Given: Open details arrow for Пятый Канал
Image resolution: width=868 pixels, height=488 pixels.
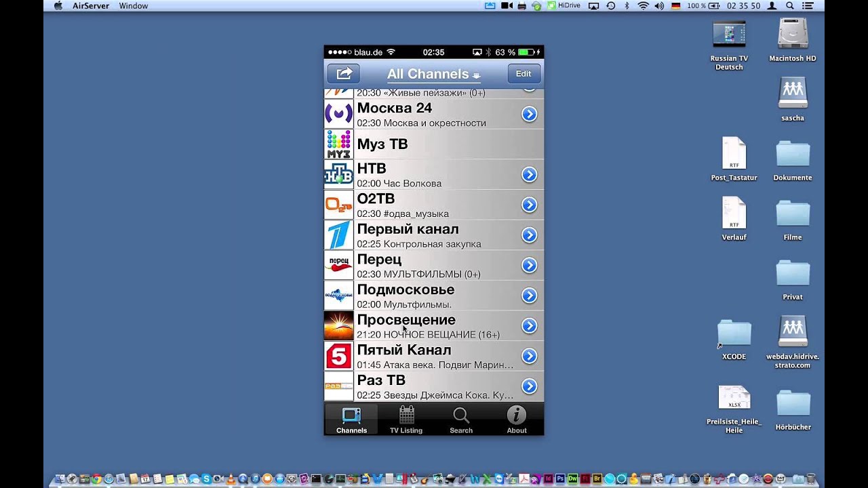Looking at the screenshot, I should 529,356.
